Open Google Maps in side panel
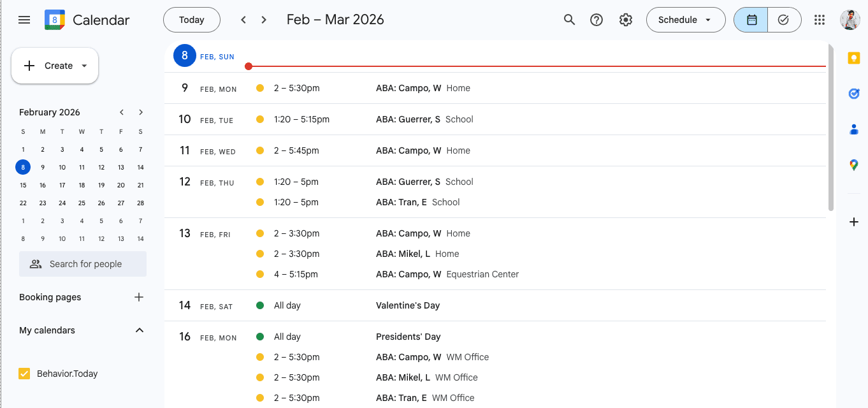The width and height of the screenshot is (868, 408). [x=854, y=165]
